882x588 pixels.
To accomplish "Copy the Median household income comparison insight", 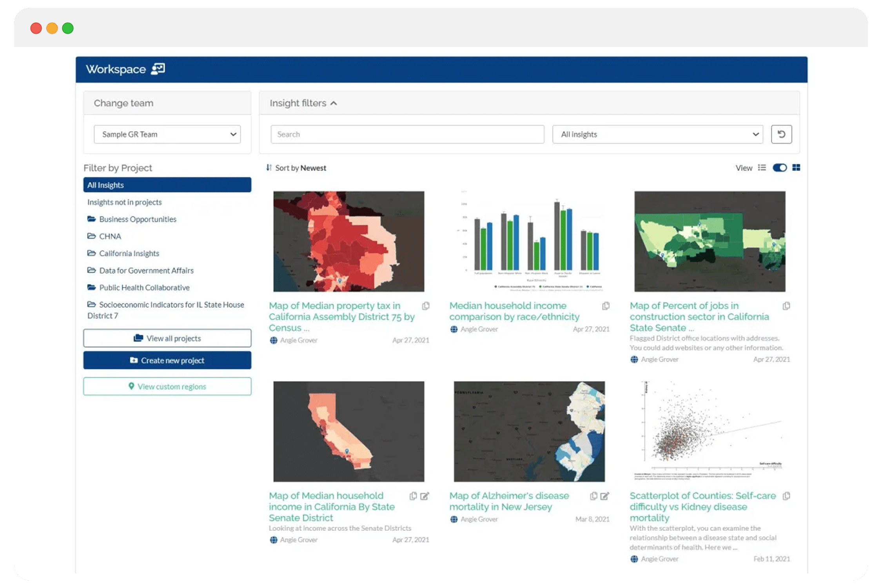I will click(x=605, y=306).
